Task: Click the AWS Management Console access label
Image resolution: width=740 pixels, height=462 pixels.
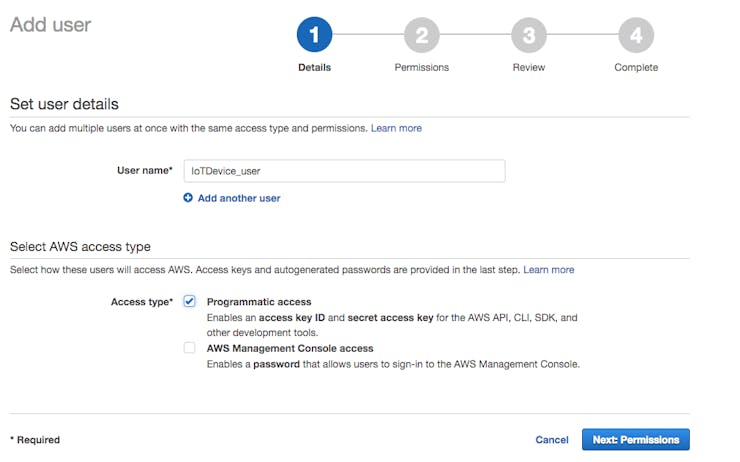Action: click(290, 348)
